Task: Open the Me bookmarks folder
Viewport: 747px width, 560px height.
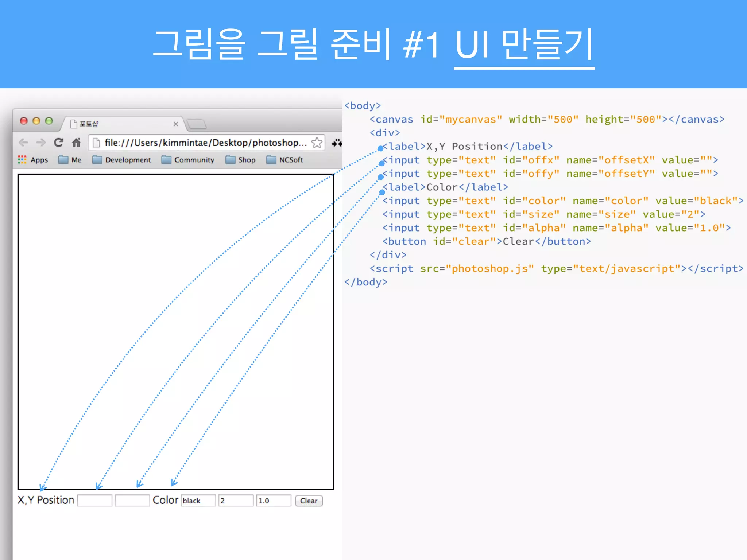Action: tap(70, 160)
